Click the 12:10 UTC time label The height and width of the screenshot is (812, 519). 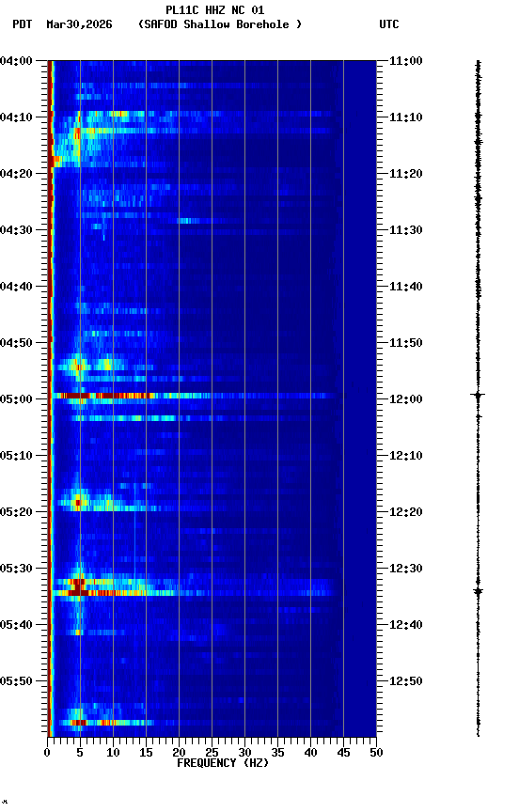pos(406,456)
